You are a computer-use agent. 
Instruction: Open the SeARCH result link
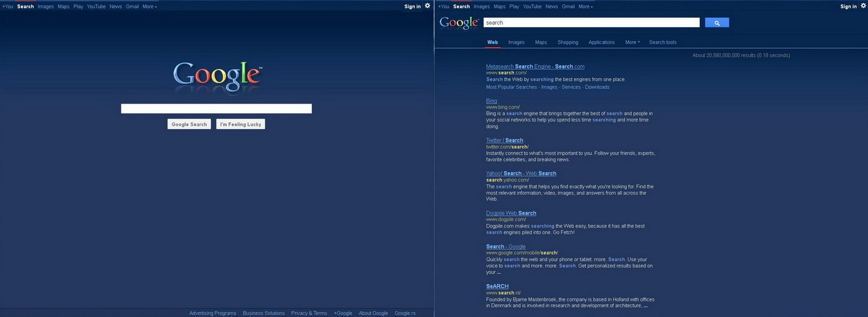tap(497, 286)
